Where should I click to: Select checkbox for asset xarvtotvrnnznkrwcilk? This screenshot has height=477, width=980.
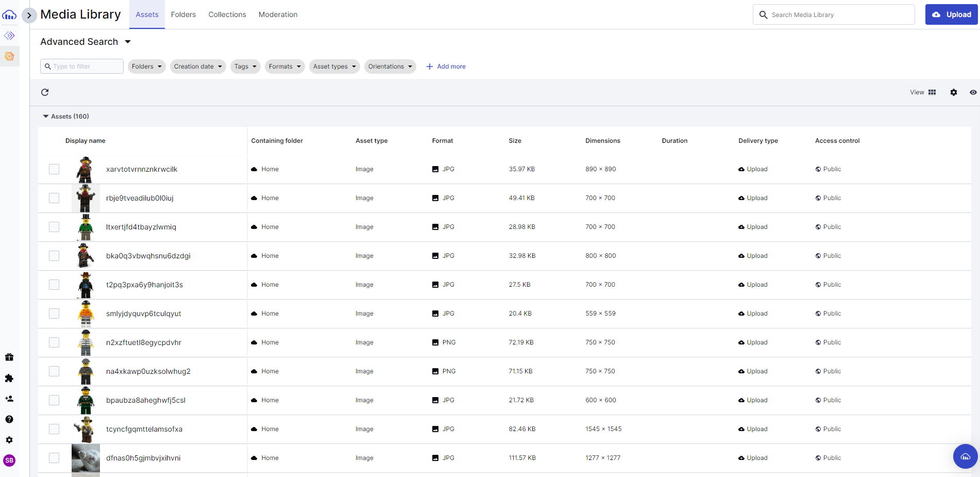click(x=54, y=169)
